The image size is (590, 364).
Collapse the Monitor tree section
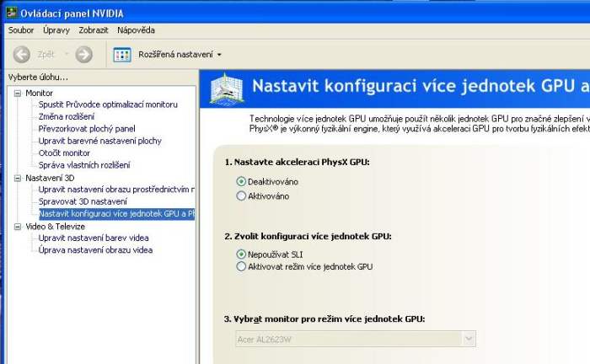[17, 93]
